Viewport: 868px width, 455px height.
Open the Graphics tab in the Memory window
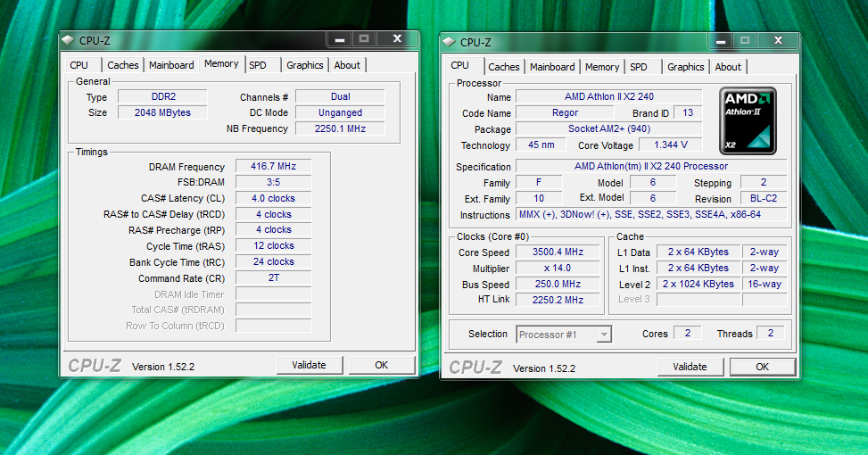tap(305, 65)
